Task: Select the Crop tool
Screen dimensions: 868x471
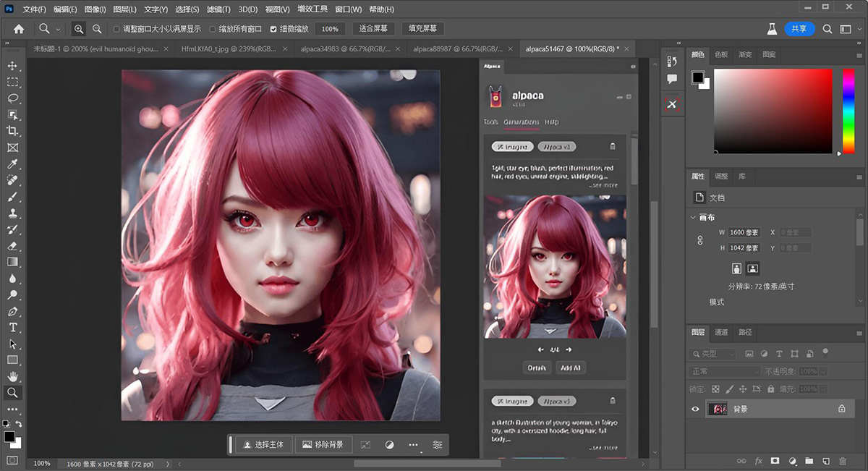Action: (x=13, y=131)
